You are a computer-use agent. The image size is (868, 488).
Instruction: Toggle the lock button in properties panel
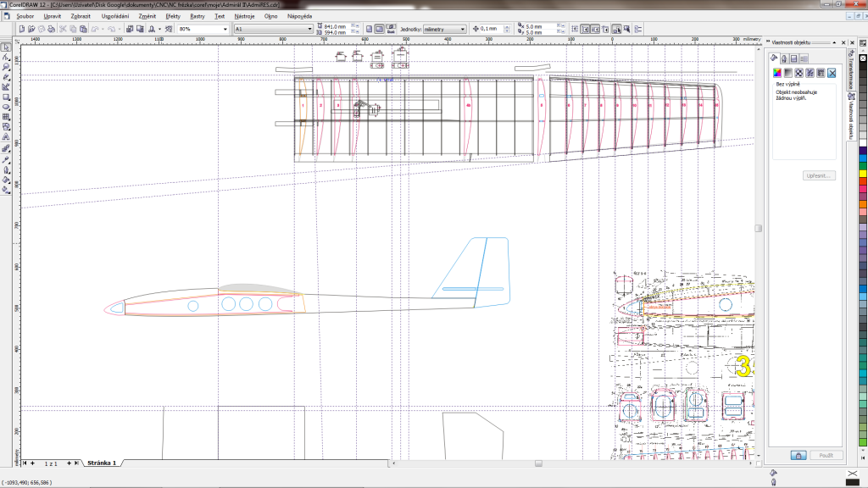(x=798, y=455)
